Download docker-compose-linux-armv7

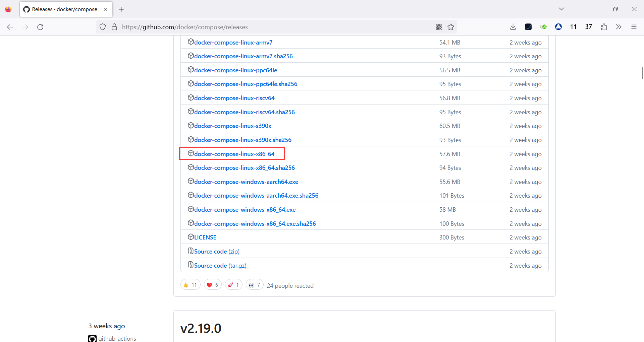(x=233, y=43)
